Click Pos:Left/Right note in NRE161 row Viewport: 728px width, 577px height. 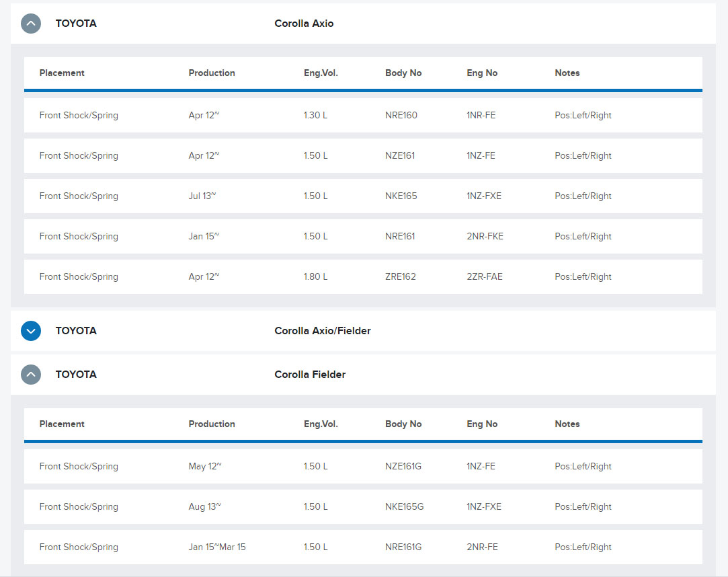click(583, 237)
